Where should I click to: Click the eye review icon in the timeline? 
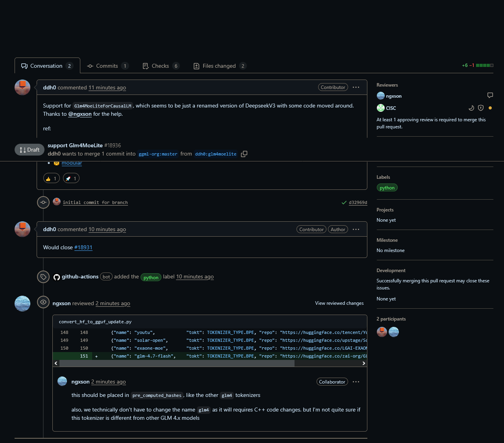pyautogui.click(x=43, y=302)
